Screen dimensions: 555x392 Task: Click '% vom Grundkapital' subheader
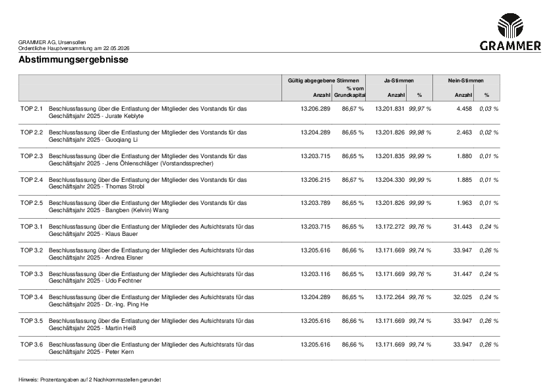coord(350,92)
